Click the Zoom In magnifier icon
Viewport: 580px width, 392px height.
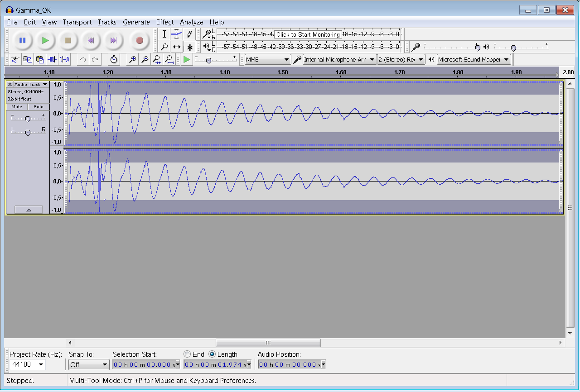(x=132, y=59)
